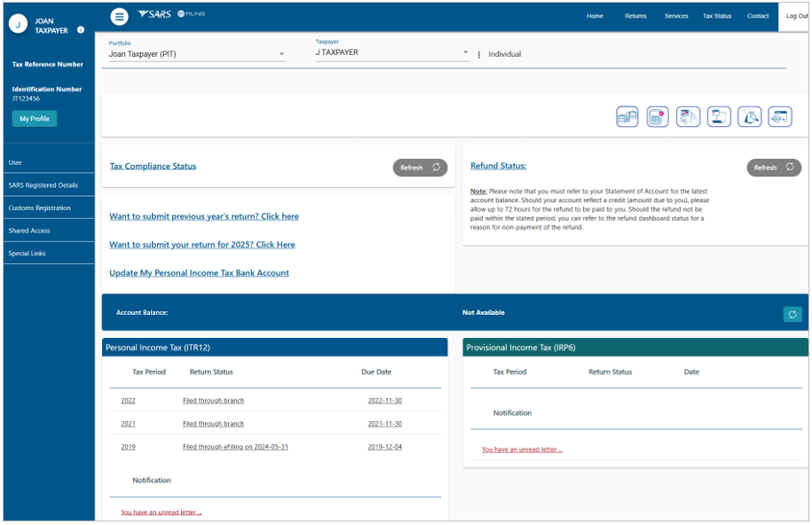Image resolution: width=812 pixels, height=525 pixels.
Task: Go to the Services menu
Action: coord(676,16)
